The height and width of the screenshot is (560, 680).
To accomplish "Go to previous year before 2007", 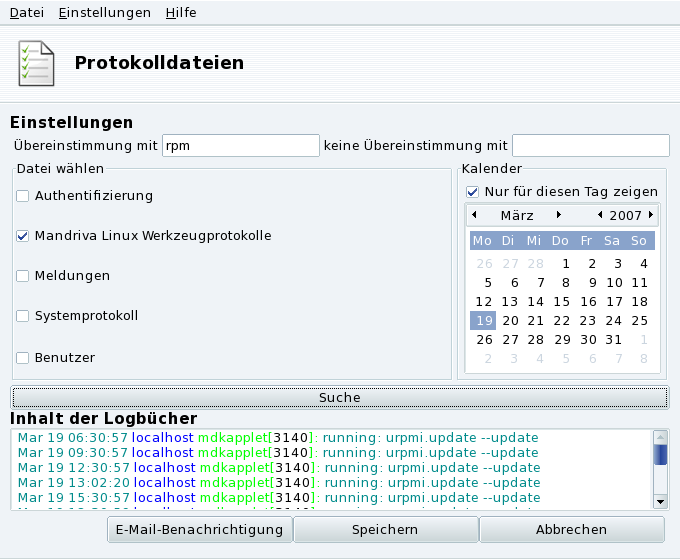I will (x=600, y=215).
